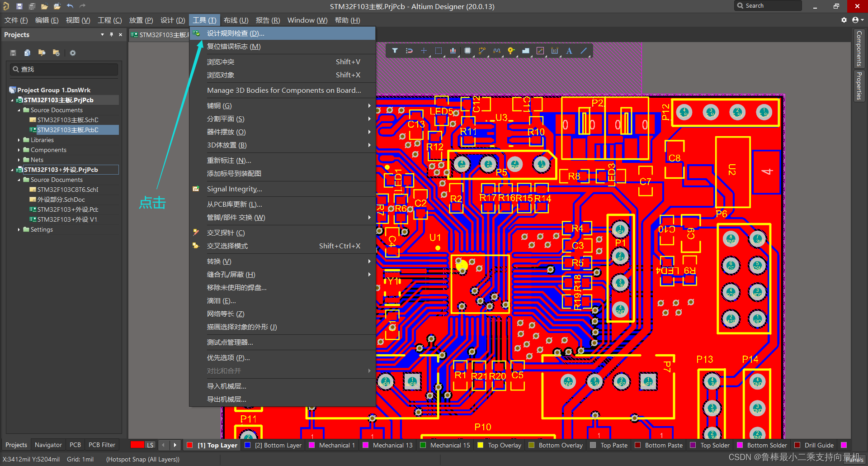Switch to Mechanical 13 layer tab
Viewport: 868px width, 466px height.
pyautogui.click(x=388, y=445)
